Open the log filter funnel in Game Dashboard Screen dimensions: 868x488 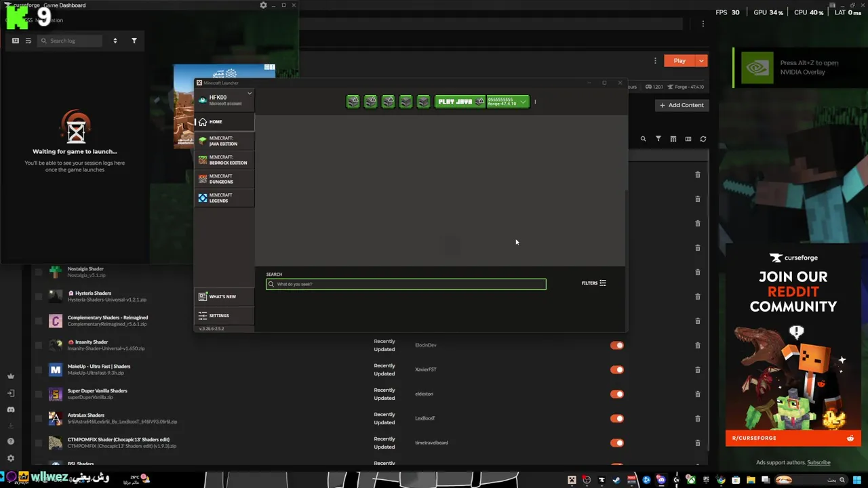tap(134, 41)
